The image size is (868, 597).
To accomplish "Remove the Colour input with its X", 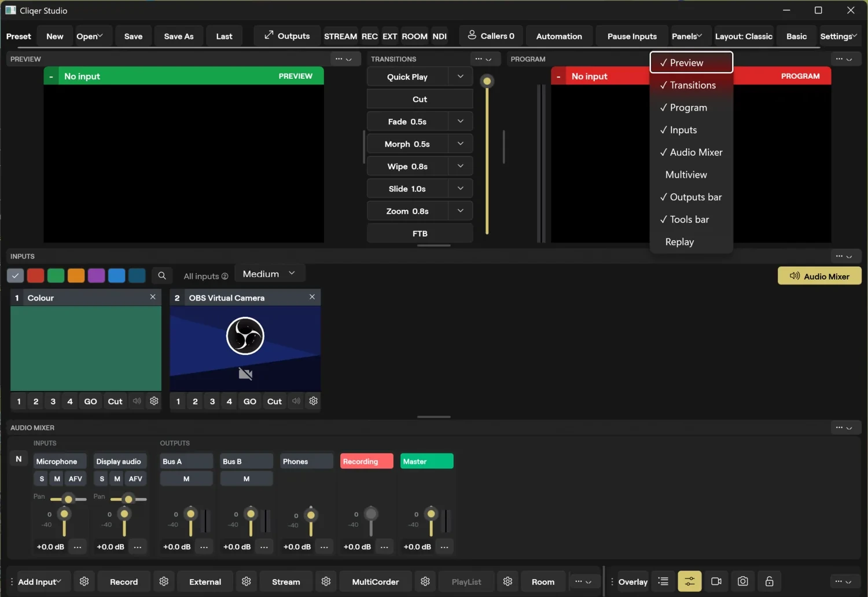I will [153, 297].
